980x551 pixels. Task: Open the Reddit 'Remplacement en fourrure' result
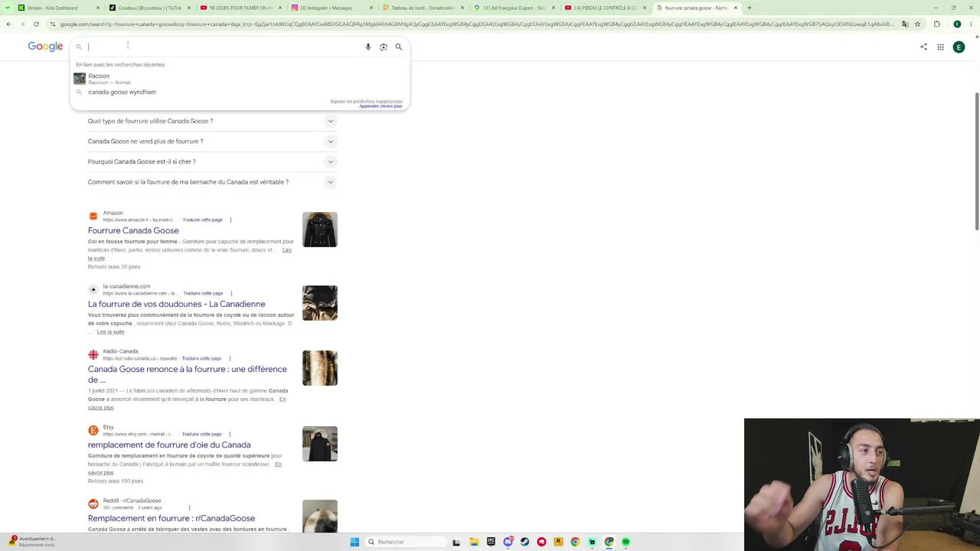pyautogui.click(x=171, y=518)
